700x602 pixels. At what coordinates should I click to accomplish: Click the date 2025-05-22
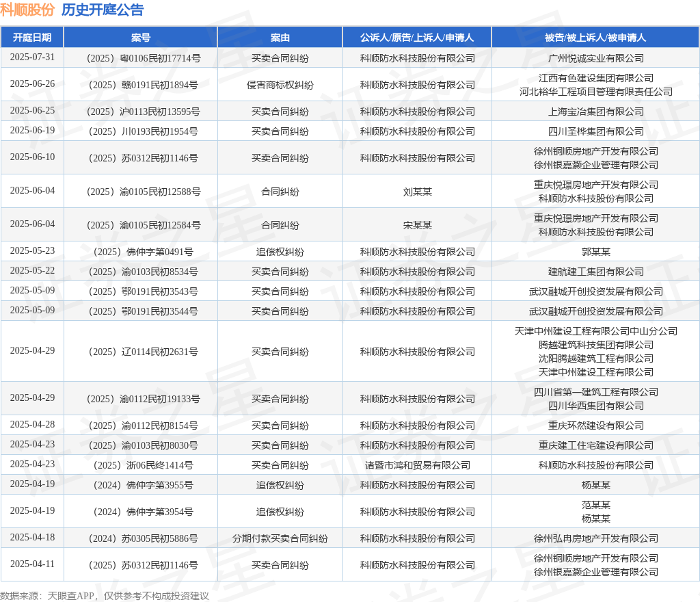[x=32, y=271]
